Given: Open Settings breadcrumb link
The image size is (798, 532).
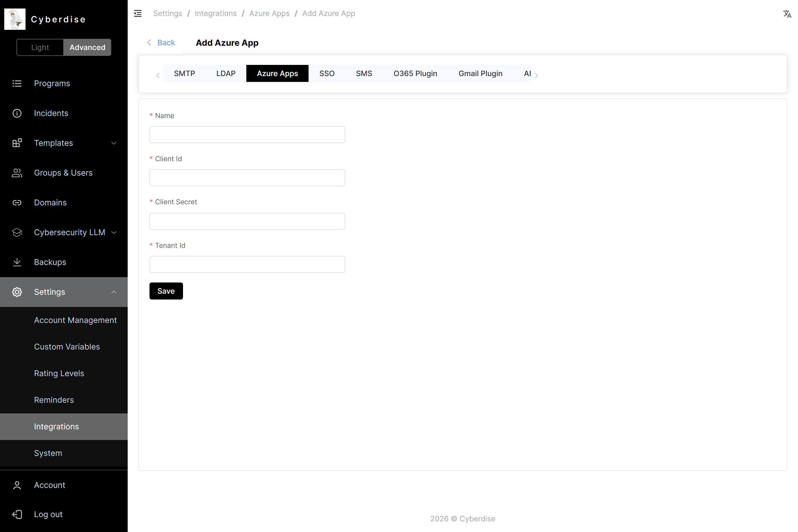Looking at the screenshot, I should coord(168,13).
